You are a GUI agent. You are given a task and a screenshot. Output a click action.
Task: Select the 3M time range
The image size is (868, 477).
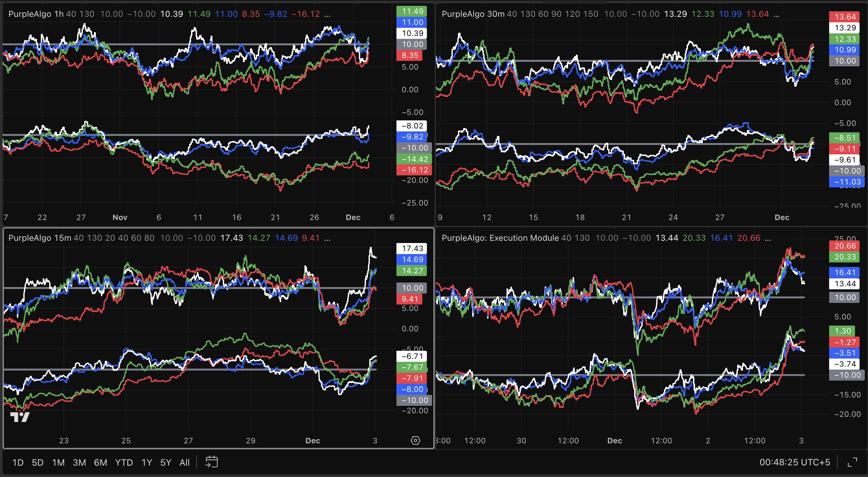[79, 462]
